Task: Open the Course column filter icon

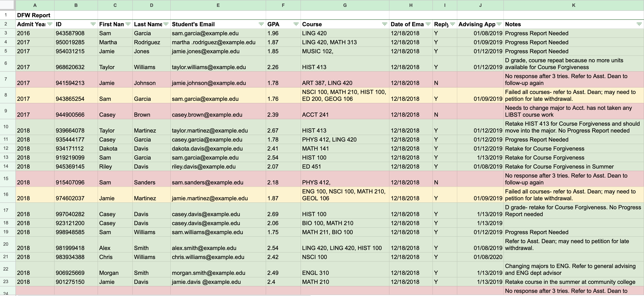Action: (x=385, y=24)
